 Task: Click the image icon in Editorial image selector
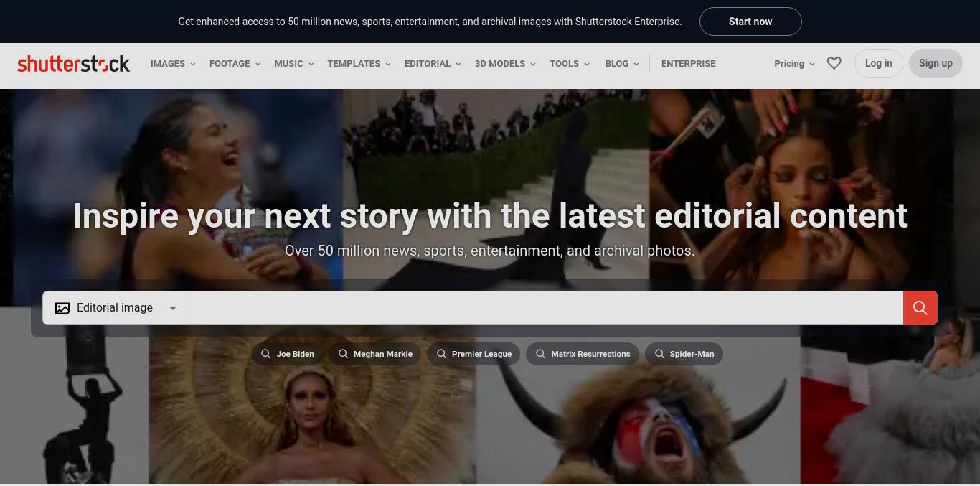tap(62, 308)
